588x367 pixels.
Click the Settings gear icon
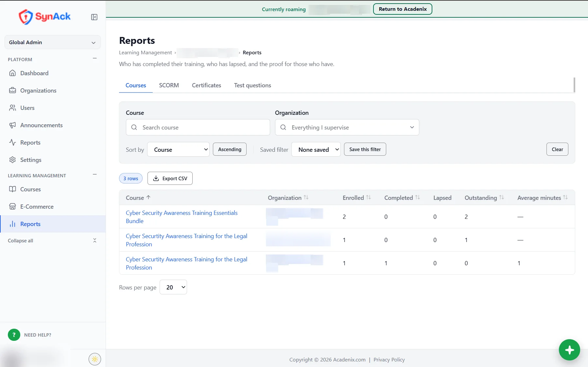click(x=12, y=160)
